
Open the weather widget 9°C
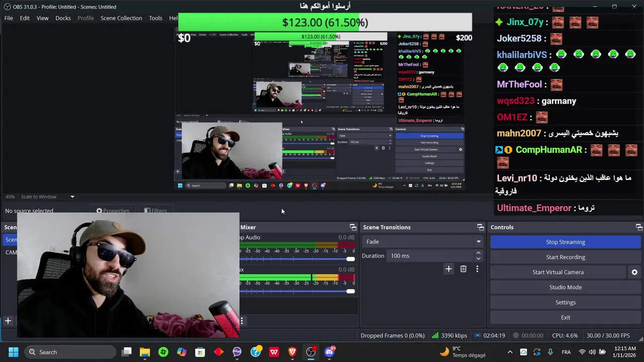tap(463, 352)
